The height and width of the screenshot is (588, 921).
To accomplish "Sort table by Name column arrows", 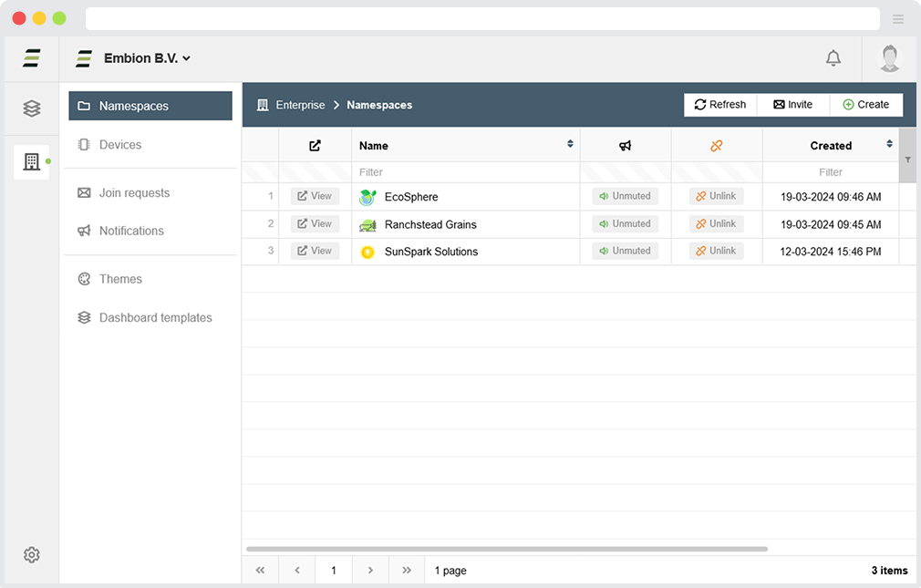I will point(570,144).
